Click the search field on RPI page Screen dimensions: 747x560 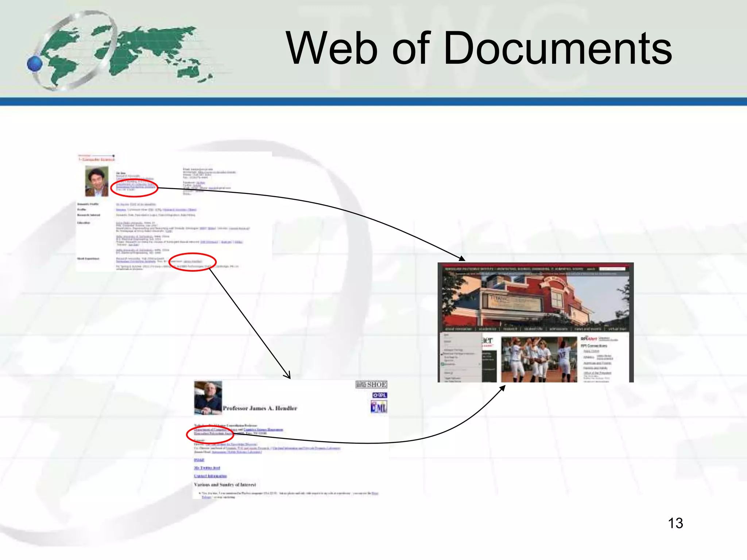[612, 269]
